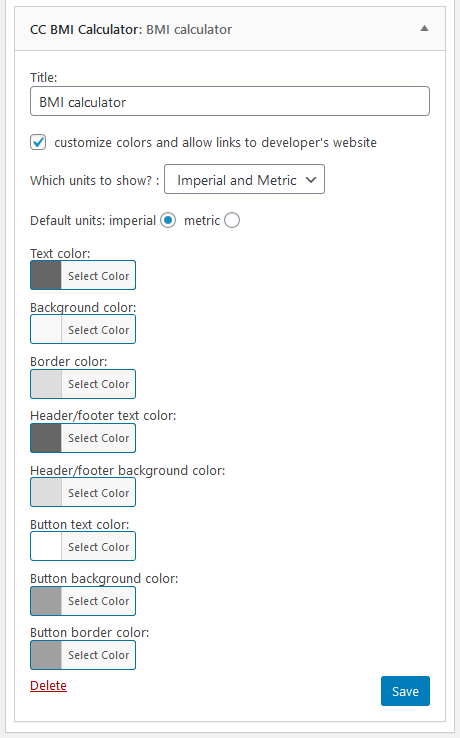Click the Button background color swatch

click(46, 601)
